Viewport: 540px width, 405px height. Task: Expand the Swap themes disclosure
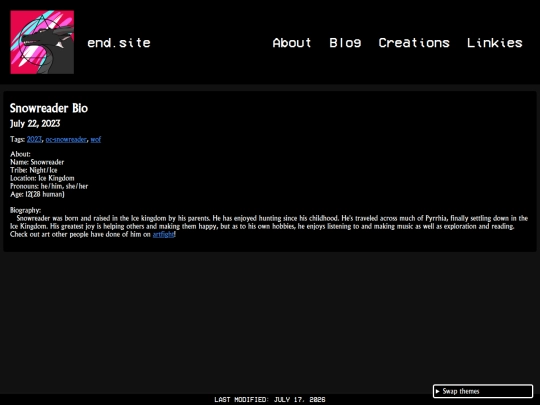[483, 391]
